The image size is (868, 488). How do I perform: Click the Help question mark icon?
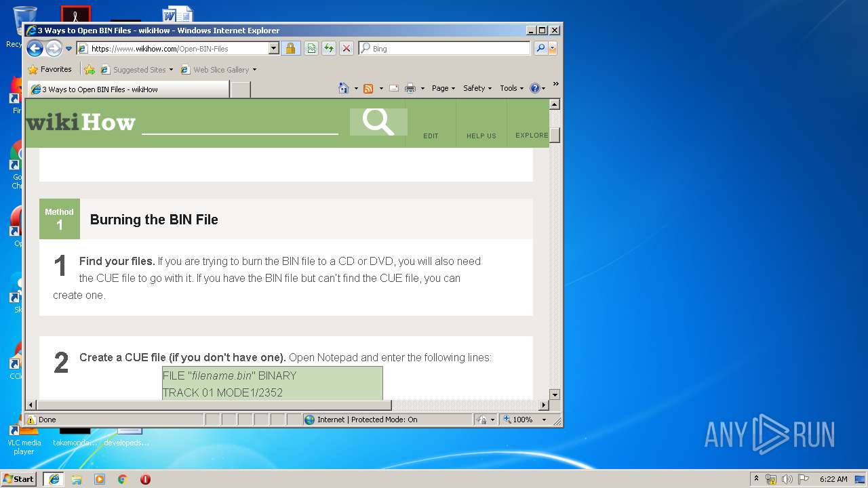pos(534,88)
